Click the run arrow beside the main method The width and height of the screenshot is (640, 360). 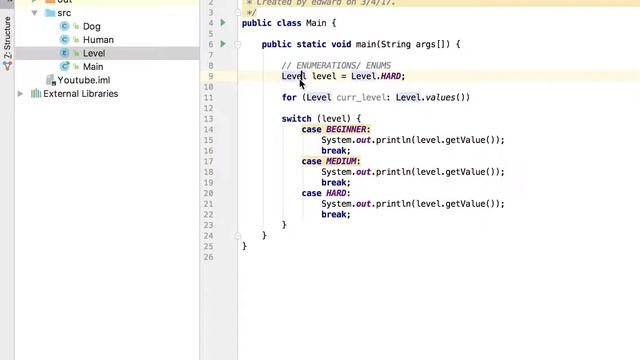(x=223, y=44)
